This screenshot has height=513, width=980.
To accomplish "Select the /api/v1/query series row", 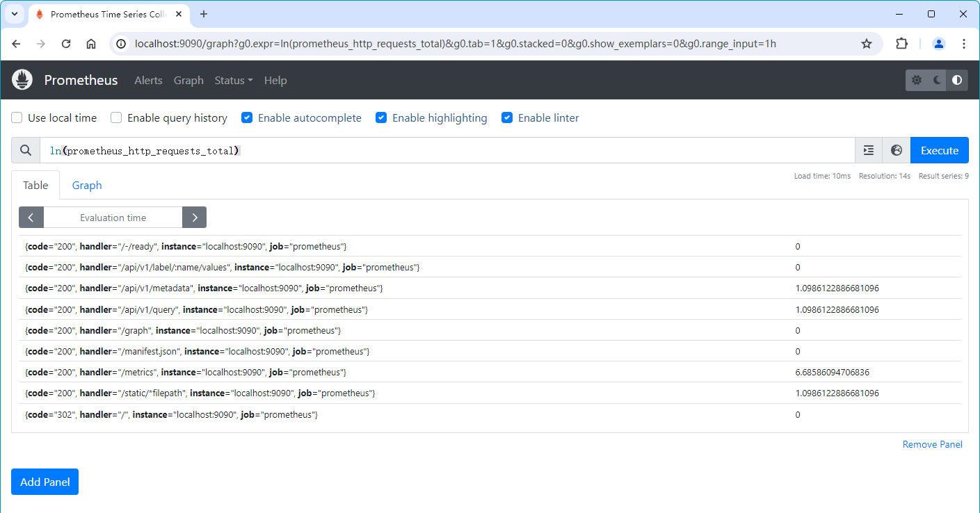I will [x=490, y=309].
